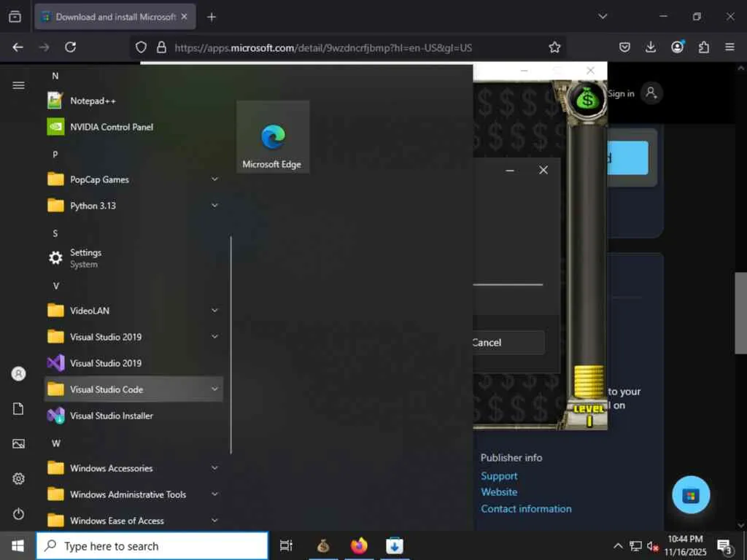The width and height of the screenshot is (747, 560).
Task: Jump to apps under letter N
Action: click(55, 76)
